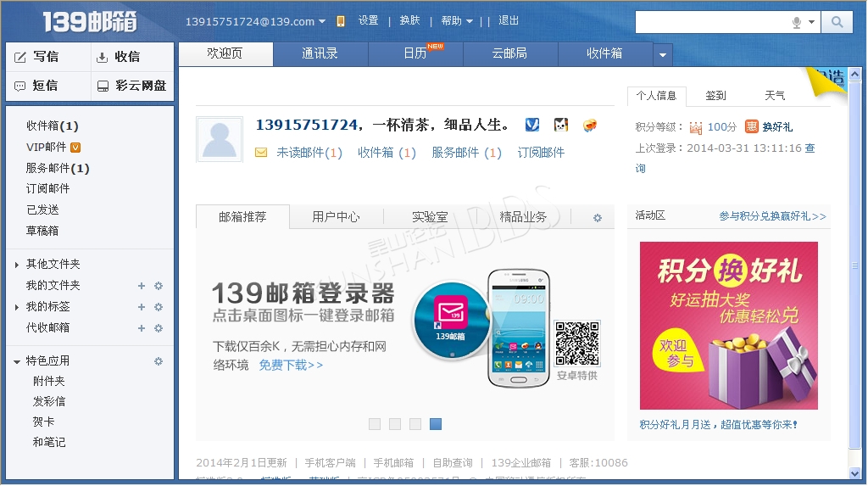Open the gear settings icon beside 特色应用
The image size is (868, 486).
tap(158, 361)
